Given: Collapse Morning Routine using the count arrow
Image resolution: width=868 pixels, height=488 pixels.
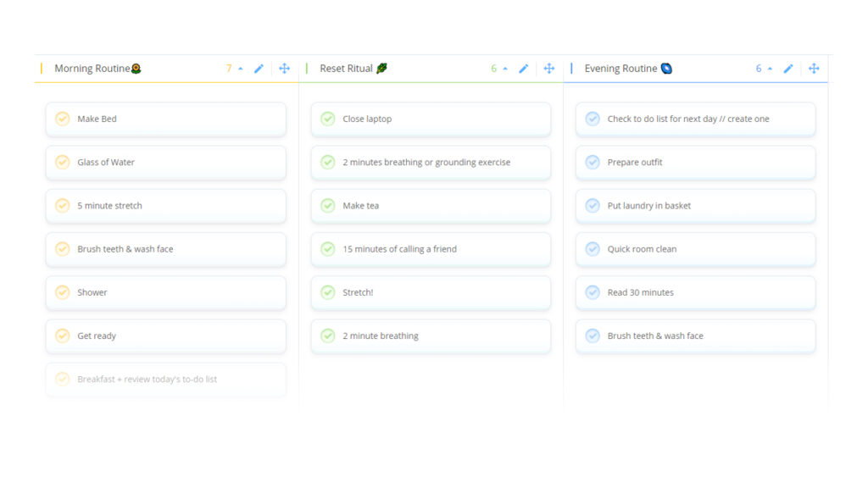Looking at the screenshot, I should [241, 69].
